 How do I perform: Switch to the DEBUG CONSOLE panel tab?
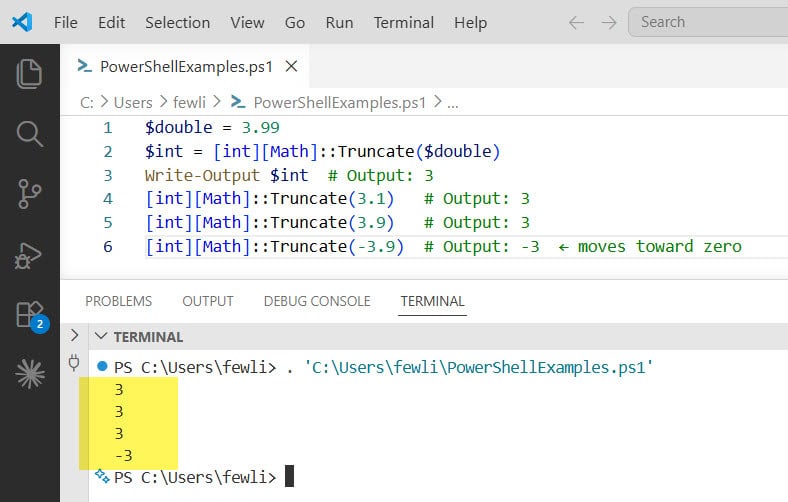click(x=317, y=301)
